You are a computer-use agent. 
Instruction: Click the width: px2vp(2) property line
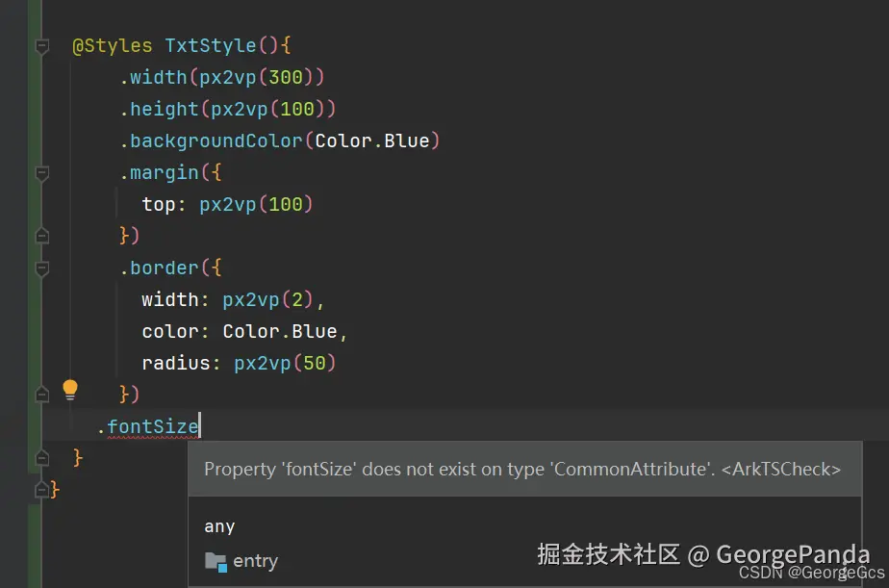(233, 299)
